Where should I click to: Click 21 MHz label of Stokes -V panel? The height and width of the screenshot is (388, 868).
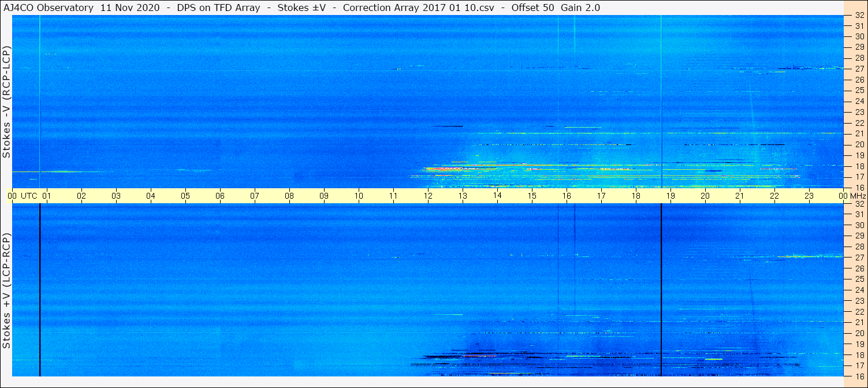(859, 133)
